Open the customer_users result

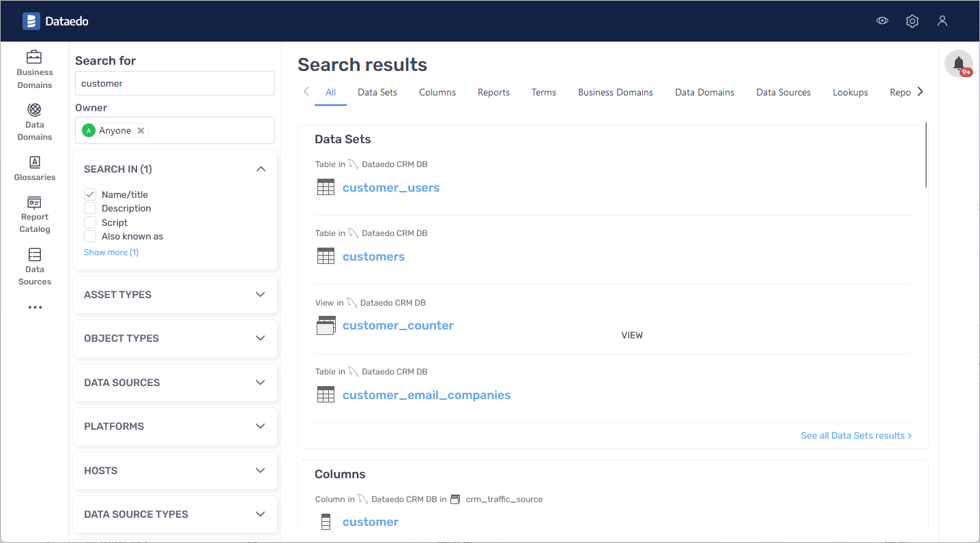(391, 188)
